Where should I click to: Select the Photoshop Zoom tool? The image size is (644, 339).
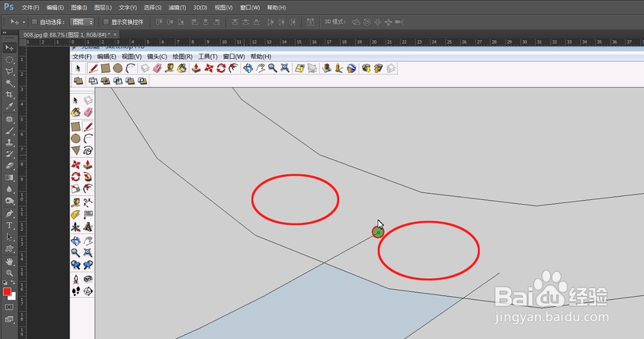(10, 273)
